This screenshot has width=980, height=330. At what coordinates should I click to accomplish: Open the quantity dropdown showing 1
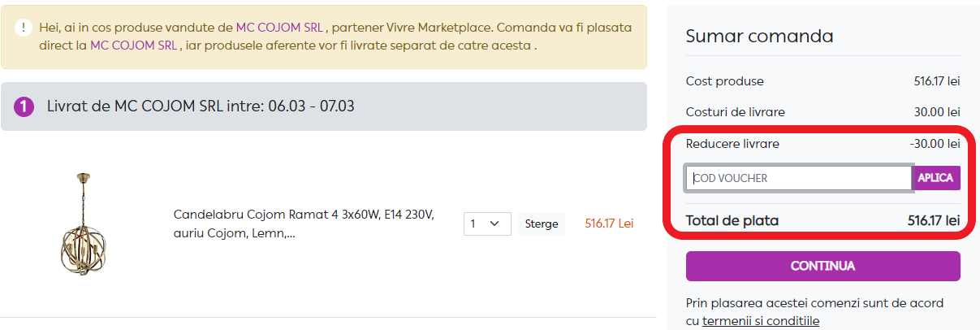pyautogui.click(x=487, y=224)
